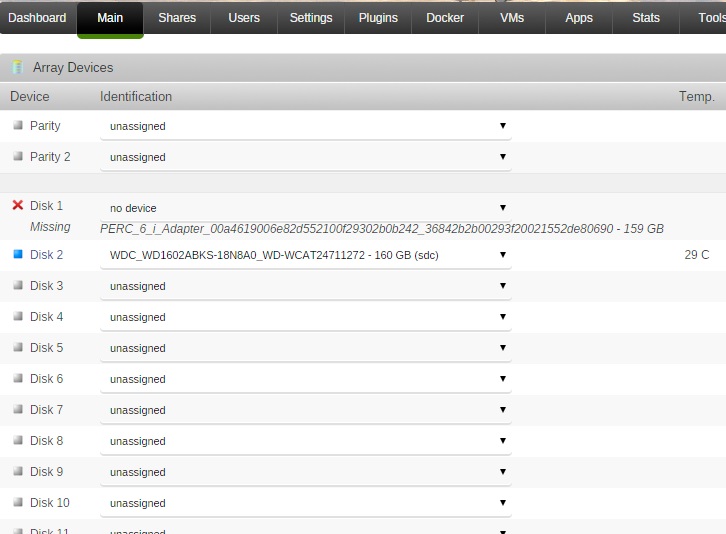The height and width of the screenshot is (534, 726).
Task: Open the Disk 3 unassigned dropdown
Action: [306, 286]
